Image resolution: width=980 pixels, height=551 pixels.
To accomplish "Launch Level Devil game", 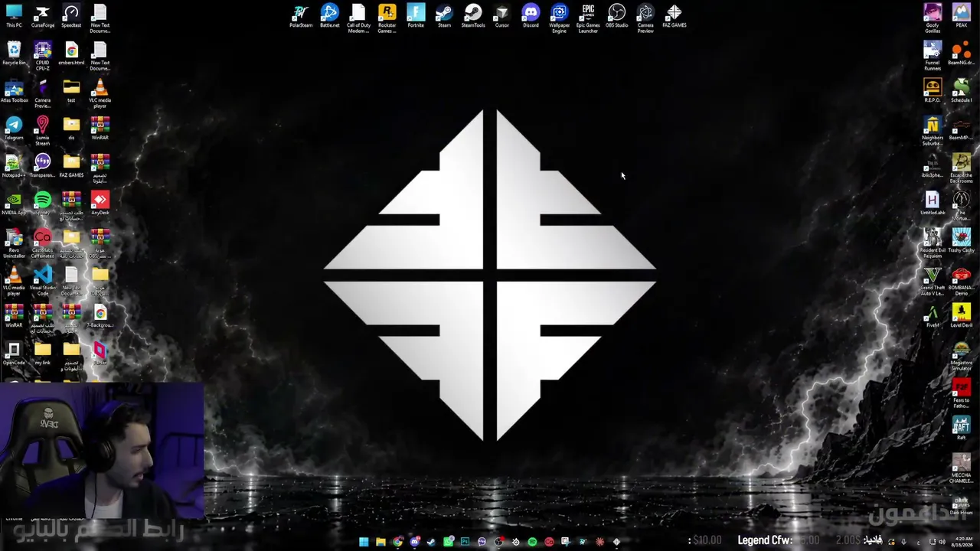I will click(961, 316).
